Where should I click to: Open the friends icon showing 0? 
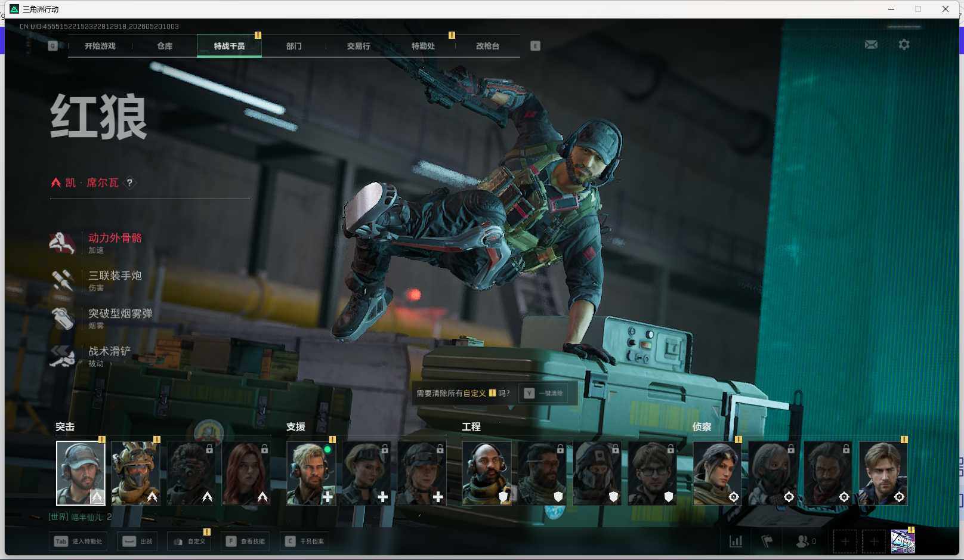point(806,541)
